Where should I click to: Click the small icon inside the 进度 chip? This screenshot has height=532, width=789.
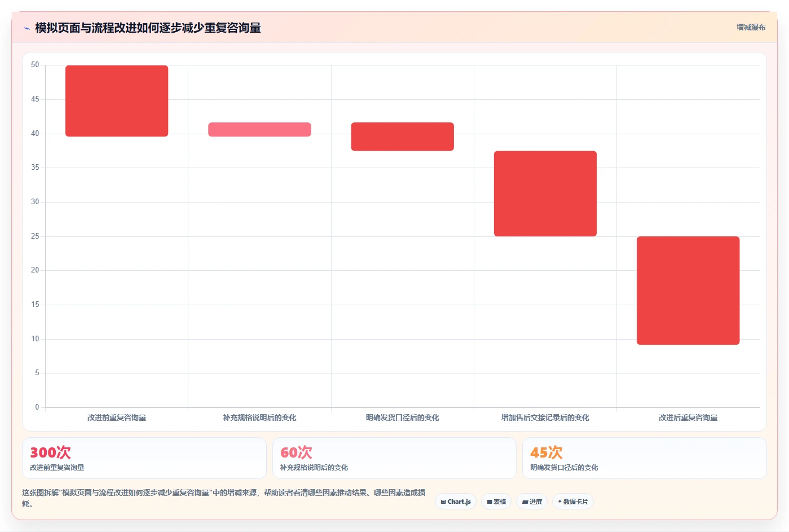point(525,502)
